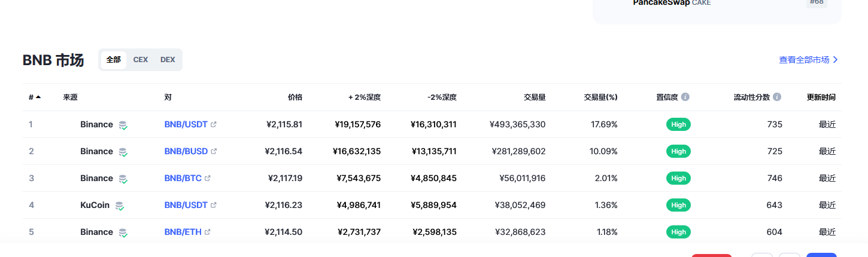Click the info icon beside 流动性分数
This screenshot has height=257, width=868.
coord(777,97)
